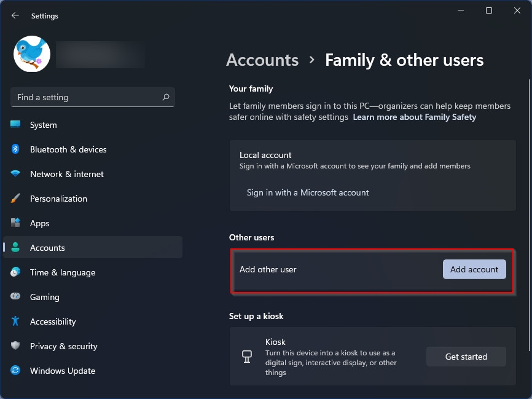Click the search magnifier icon
Viewport: 532px width, 399px height.
pos(166,97)
